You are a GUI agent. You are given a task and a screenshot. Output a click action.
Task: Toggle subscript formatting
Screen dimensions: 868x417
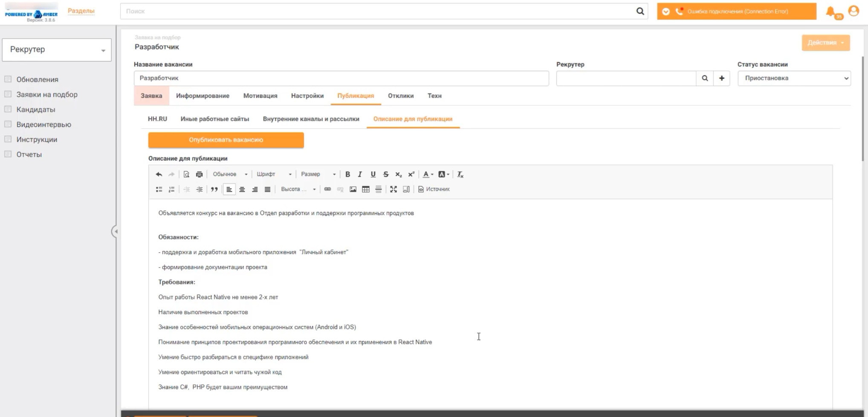(x=399, y=174)
